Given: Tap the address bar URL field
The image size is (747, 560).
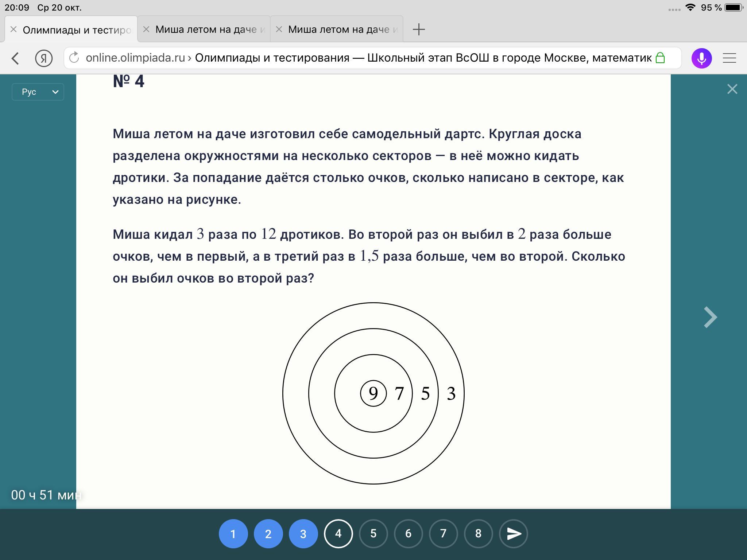Looking at the screenshot, I should (x=368, y=58).
